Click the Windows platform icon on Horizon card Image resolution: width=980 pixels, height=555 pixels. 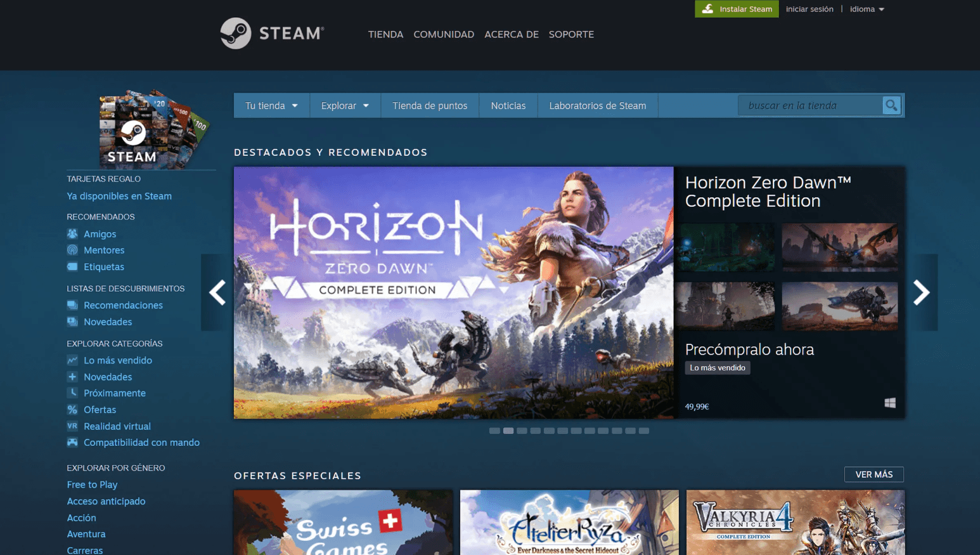pos(890,403)
